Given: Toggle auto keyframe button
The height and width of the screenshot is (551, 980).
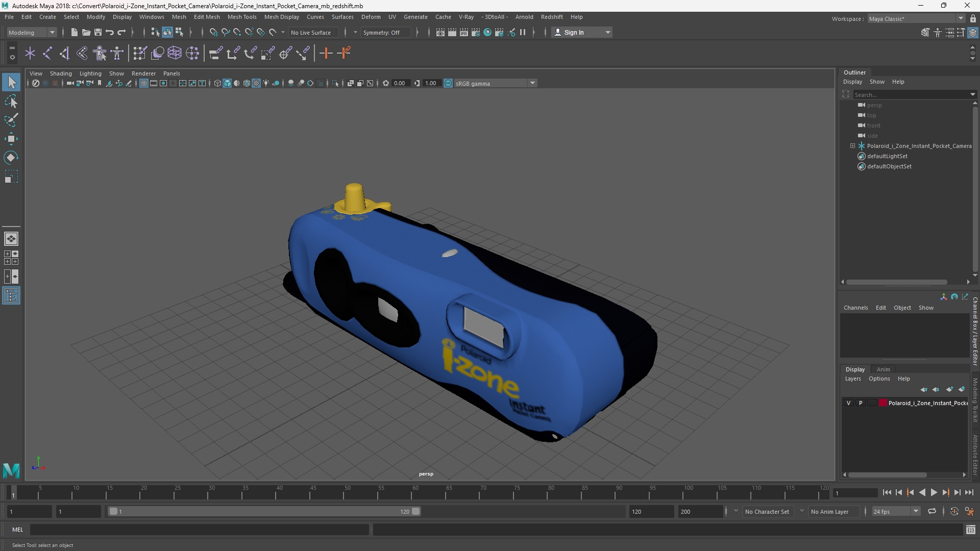Looking at the screenshot, I should pos(954,511).
